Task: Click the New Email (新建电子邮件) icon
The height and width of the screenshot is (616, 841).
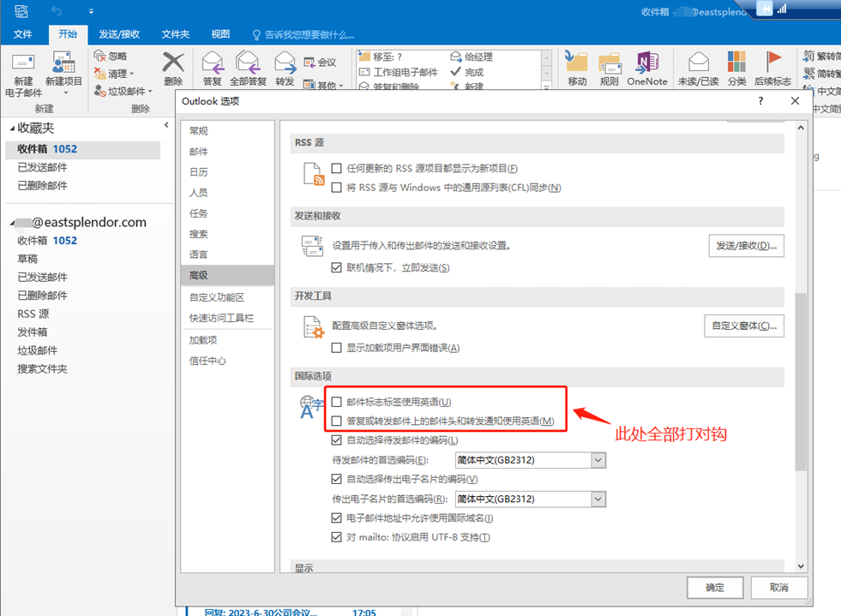Action: pos(22,65)
